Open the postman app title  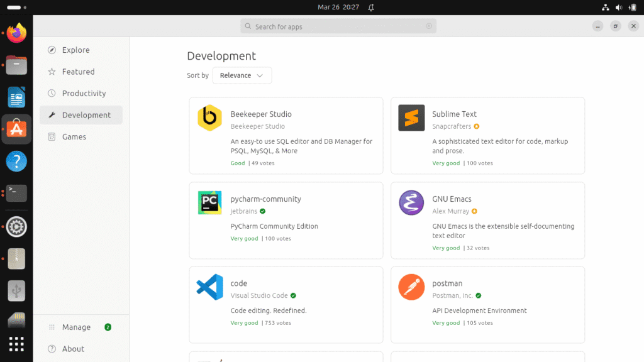(447, 283)
